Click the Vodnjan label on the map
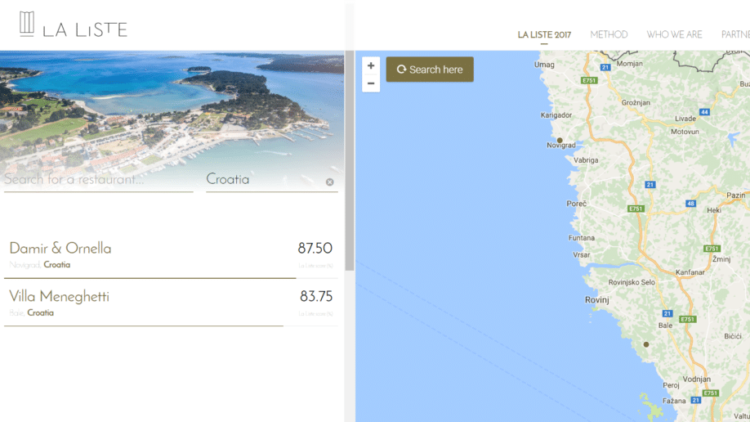 tap(696, 379)
